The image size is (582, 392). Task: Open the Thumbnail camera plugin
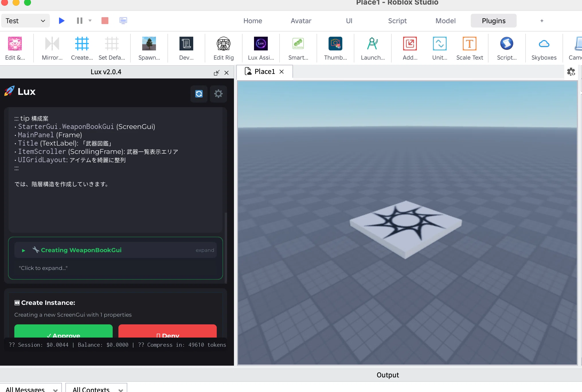[335, 44]
